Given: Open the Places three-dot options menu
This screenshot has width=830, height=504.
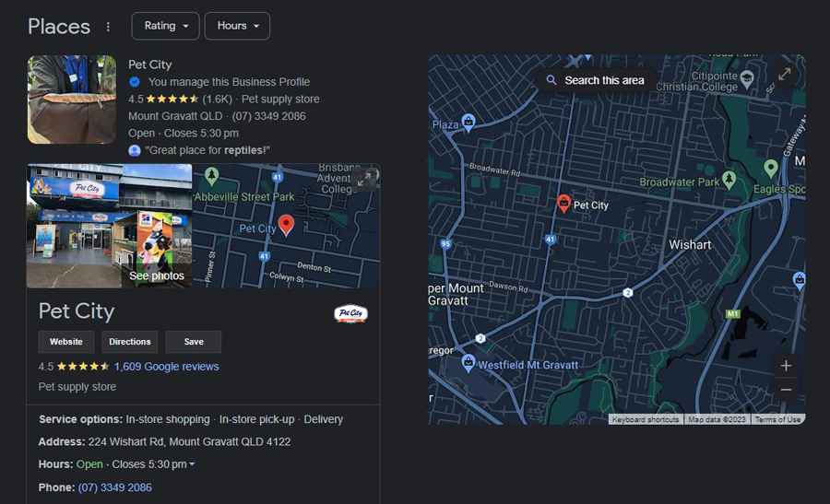Looking at the screenshot, I should click(108, 27).
